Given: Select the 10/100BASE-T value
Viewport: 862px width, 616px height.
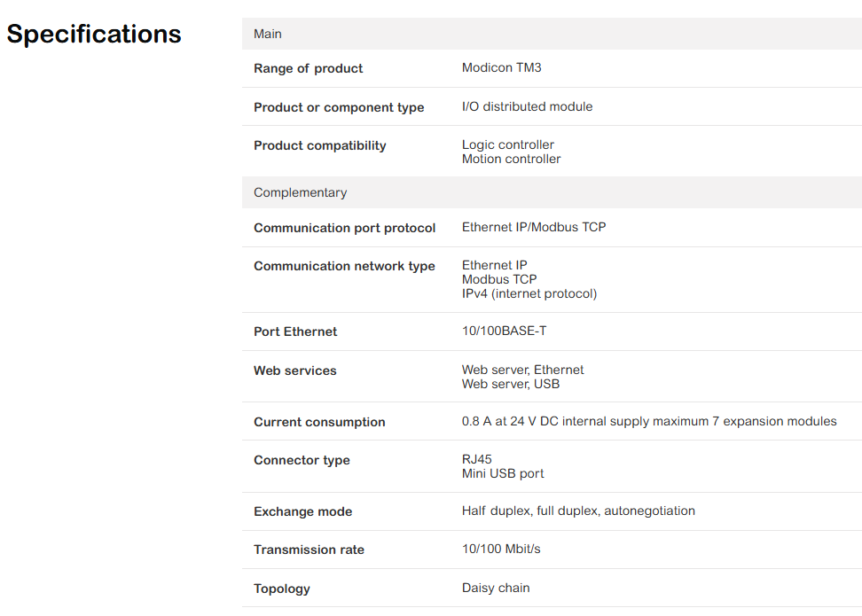Looking at the screenshot, I should tap(504, 331).
